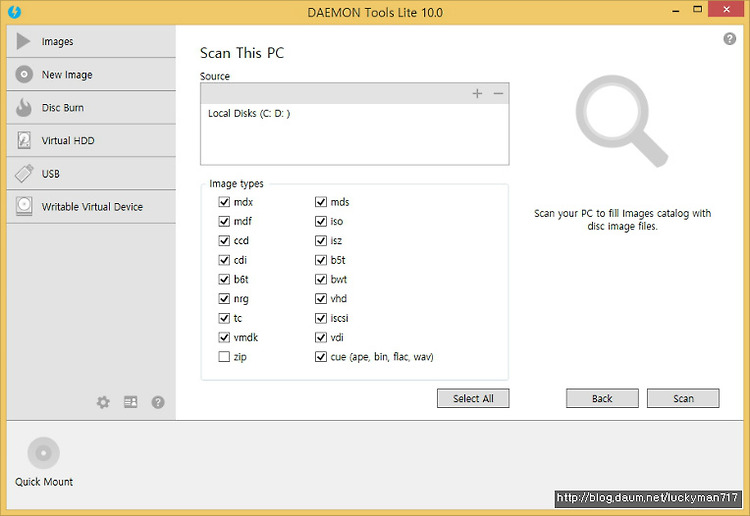750x516 pixels.
Task: Uncheck the cdi checkbox
Action: click(224, 260)
